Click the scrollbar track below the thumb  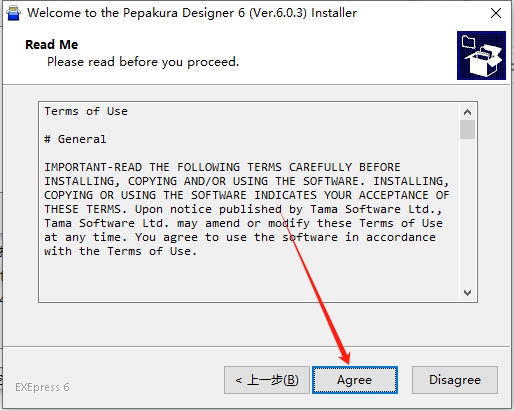467,212
